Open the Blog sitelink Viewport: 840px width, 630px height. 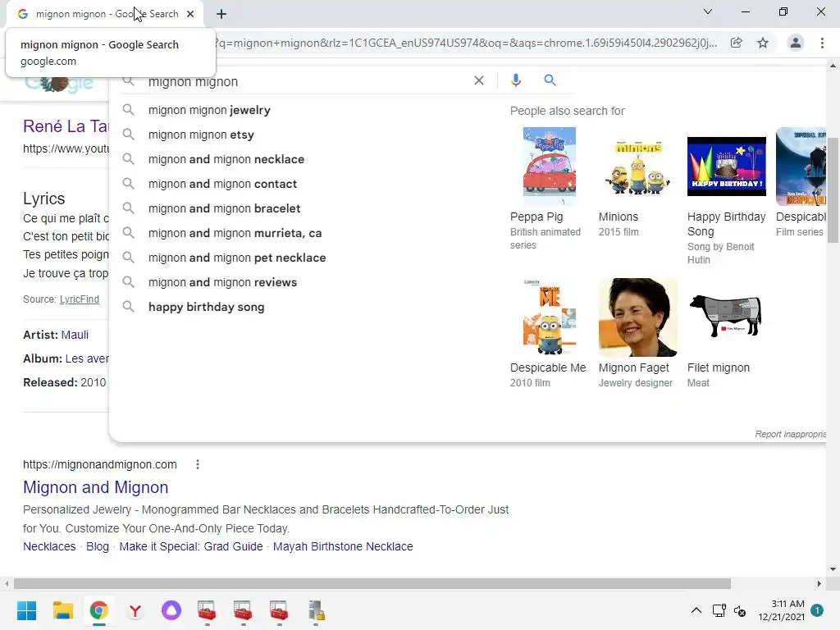point(98,546)
